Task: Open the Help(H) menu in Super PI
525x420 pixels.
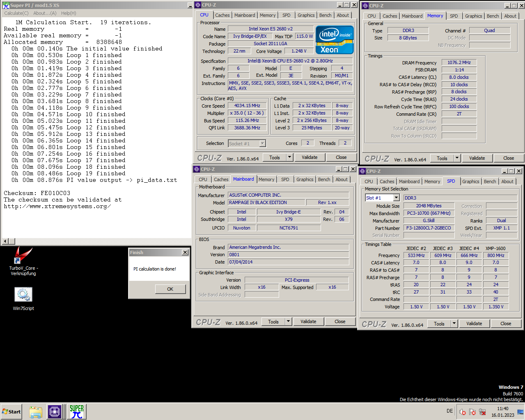Action: (69, 13)
